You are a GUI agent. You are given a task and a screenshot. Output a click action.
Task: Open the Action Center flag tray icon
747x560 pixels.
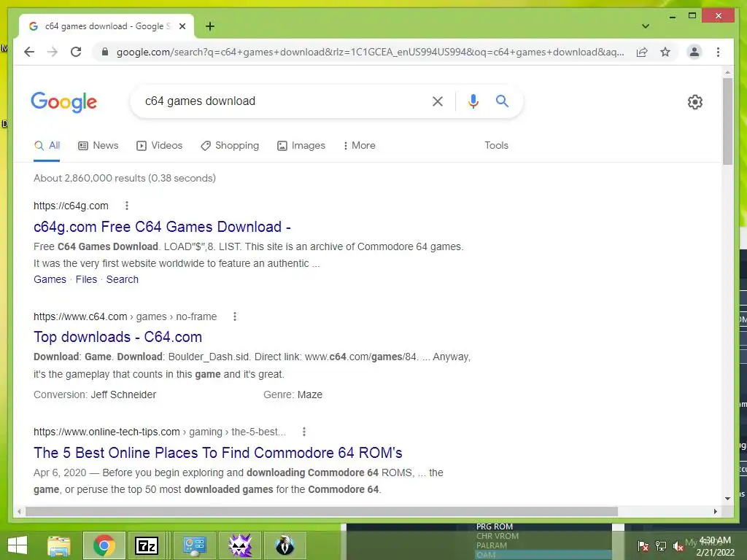(x=643, y=546)
